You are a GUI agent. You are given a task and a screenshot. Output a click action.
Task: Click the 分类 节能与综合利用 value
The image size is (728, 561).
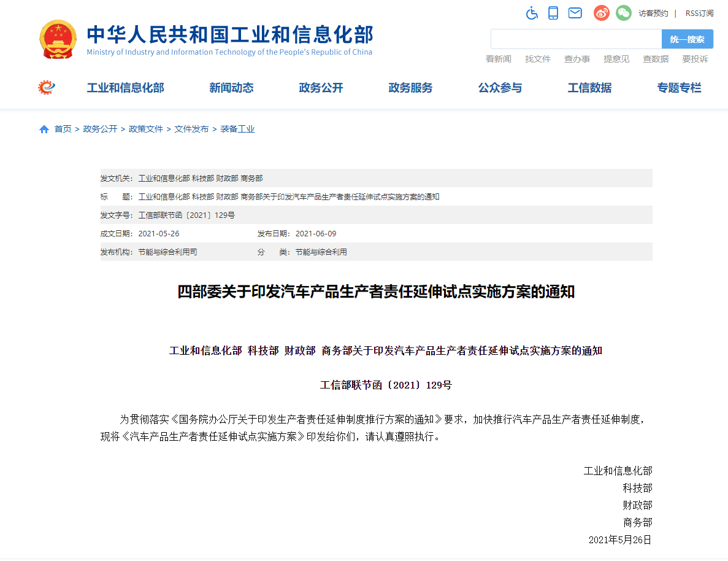(x=321, y=252)
